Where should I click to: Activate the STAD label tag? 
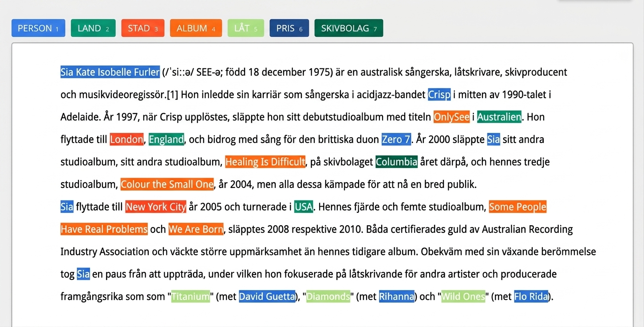pyautogui.click(x=143, y=28)
